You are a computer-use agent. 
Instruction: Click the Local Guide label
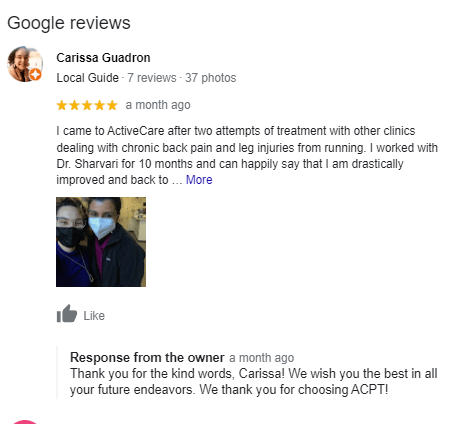pyautogui.click(x=87, y=78)
